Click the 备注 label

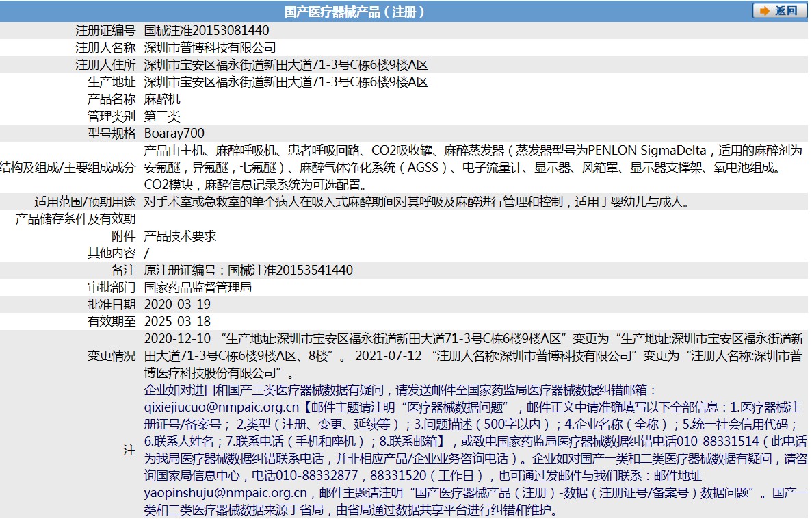pos(123,270)
